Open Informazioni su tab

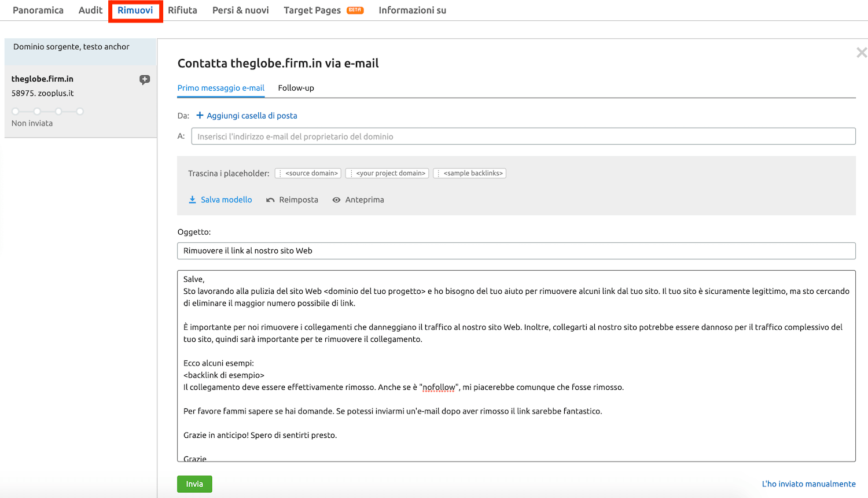coord(412,10)
